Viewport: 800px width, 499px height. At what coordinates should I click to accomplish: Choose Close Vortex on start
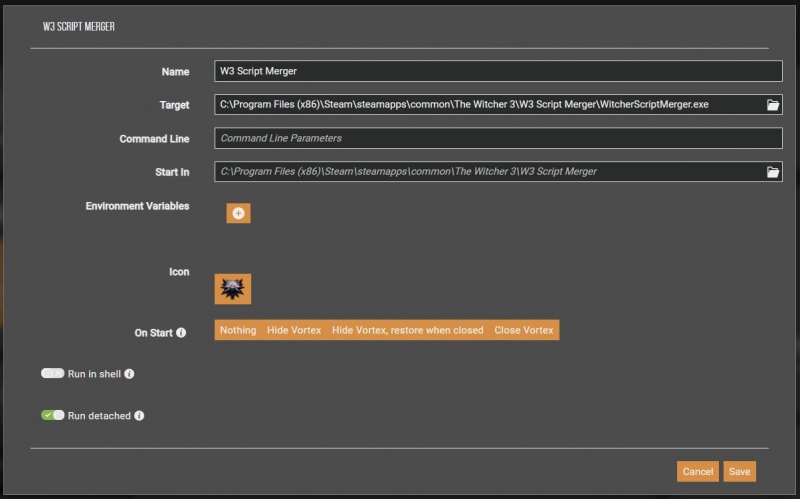(523, 330)
